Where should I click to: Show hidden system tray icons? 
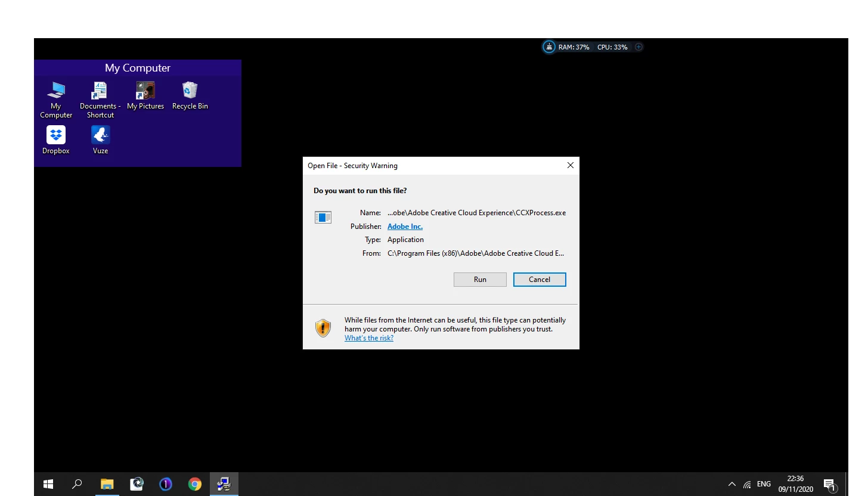tap(732, 484)
